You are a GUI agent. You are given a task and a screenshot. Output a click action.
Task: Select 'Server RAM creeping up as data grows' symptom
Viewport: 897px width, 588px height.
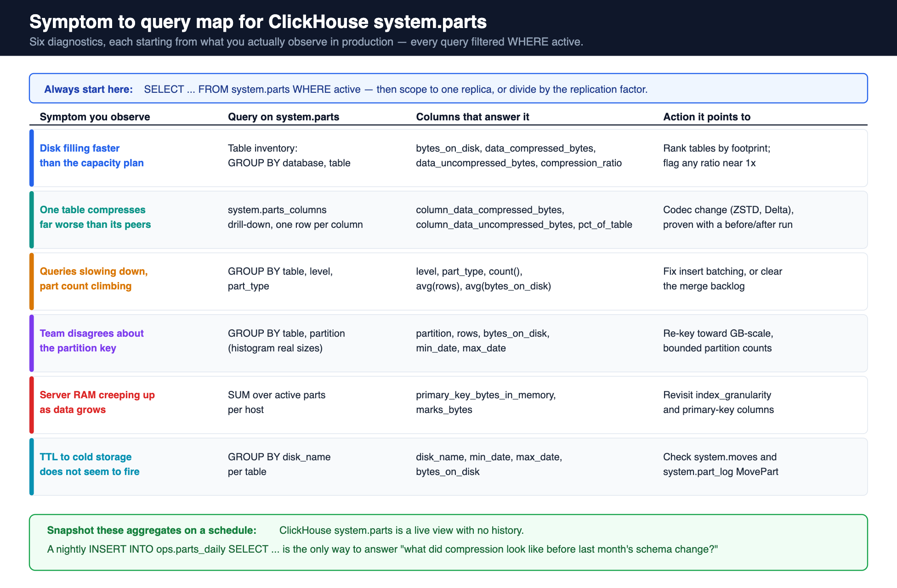point(97,402)
